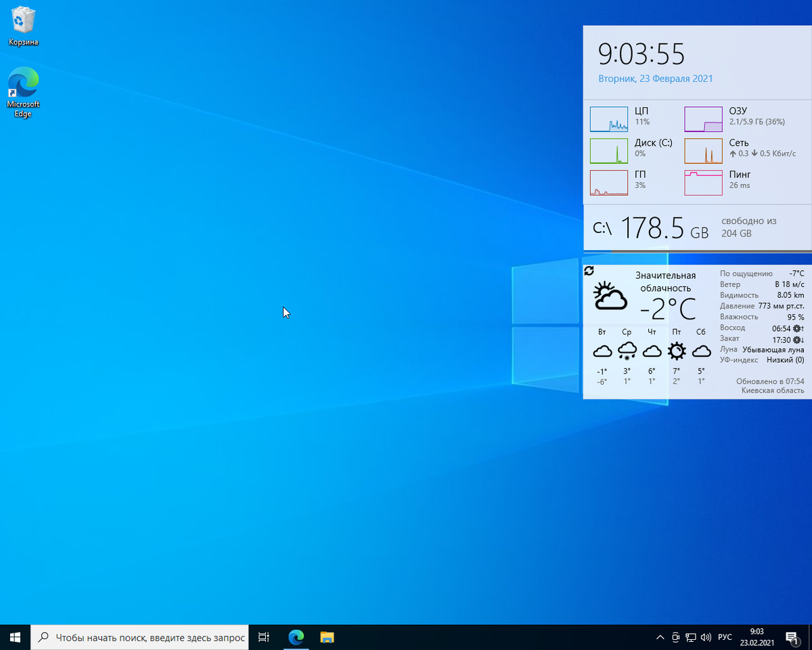Viewport: 812px width, 650px height.
Task: Select Friday (Пт) sunny forecast icon
Action: click(677, 351)
